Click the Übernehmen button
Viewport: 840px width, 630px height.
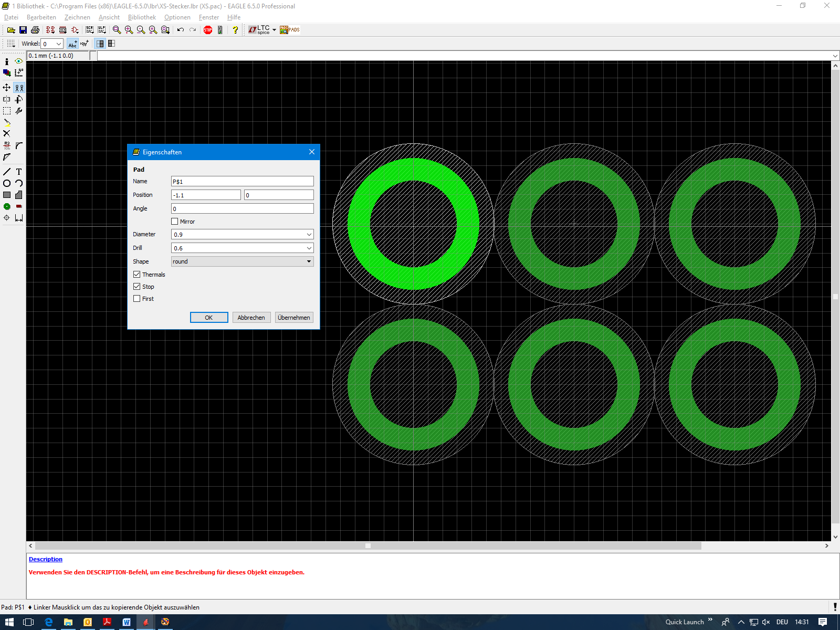pyautogui.click(x=294, y=318)
